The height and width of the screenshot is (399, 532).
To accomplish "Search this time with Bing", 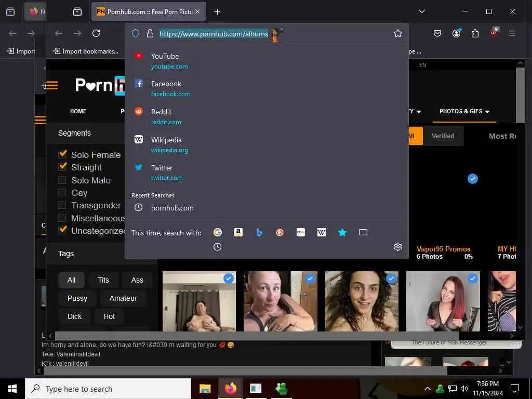I will click(x=259, y=232).
